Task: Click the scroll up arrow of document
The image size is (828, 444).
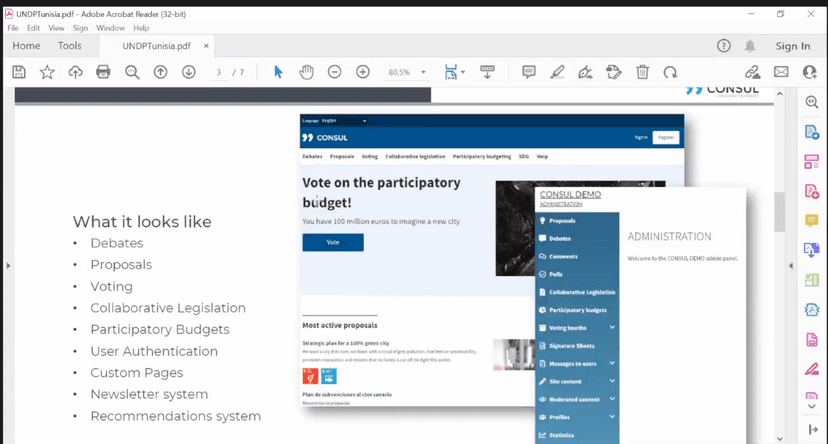Action: pos(779,93)
